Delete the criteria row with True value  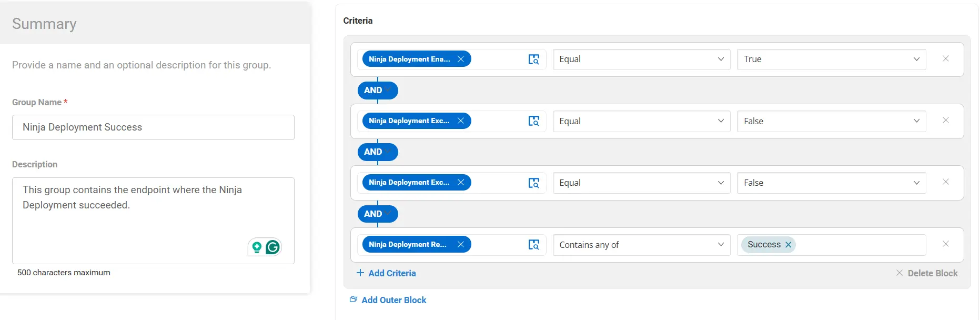[945, 58]
